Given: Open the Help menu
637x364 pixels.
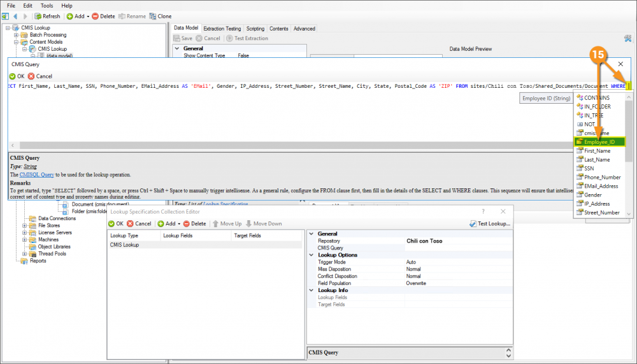Looking at the screenshot, I should [x=67, y=6].
